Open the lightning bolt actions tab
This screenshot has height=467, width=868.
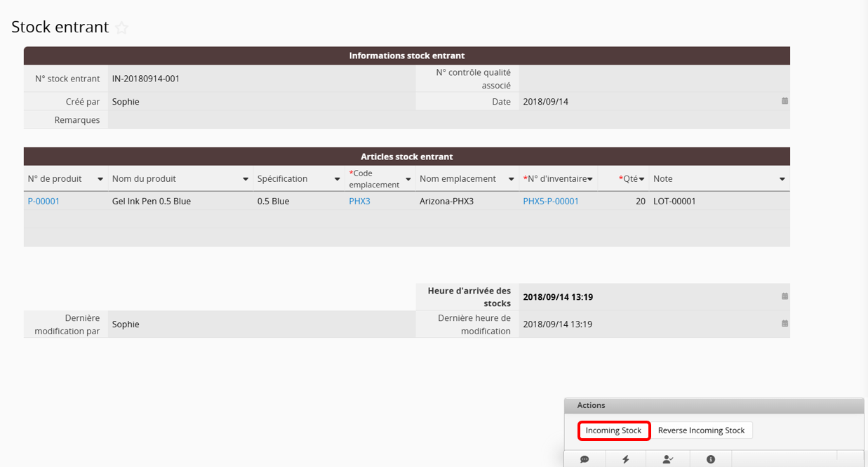pos(626,459)
